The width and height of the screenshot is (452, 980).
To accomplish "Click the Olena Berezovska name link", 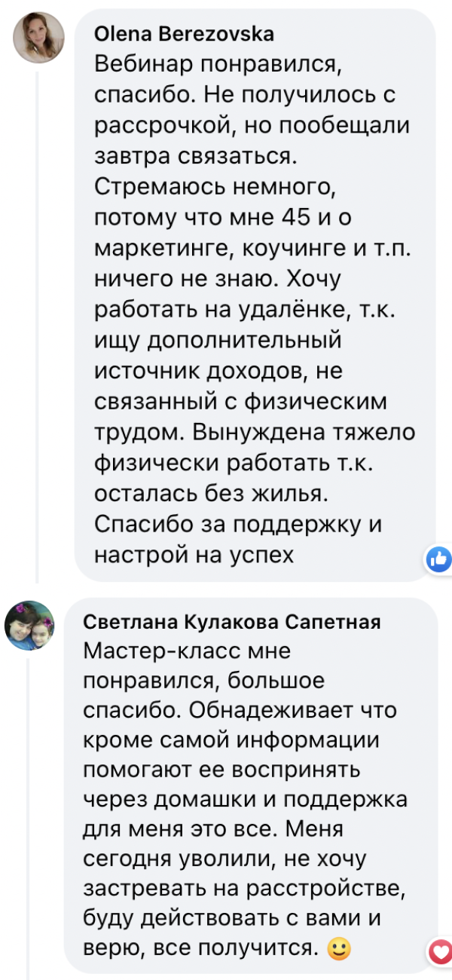I will [185, 34].
